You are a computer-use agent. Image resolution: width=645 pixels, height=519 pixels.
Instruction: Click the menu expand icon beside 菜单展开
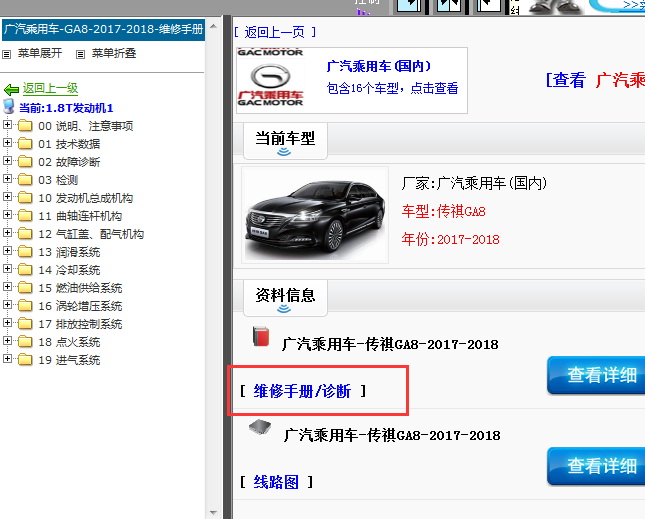(x=6, y=54)
